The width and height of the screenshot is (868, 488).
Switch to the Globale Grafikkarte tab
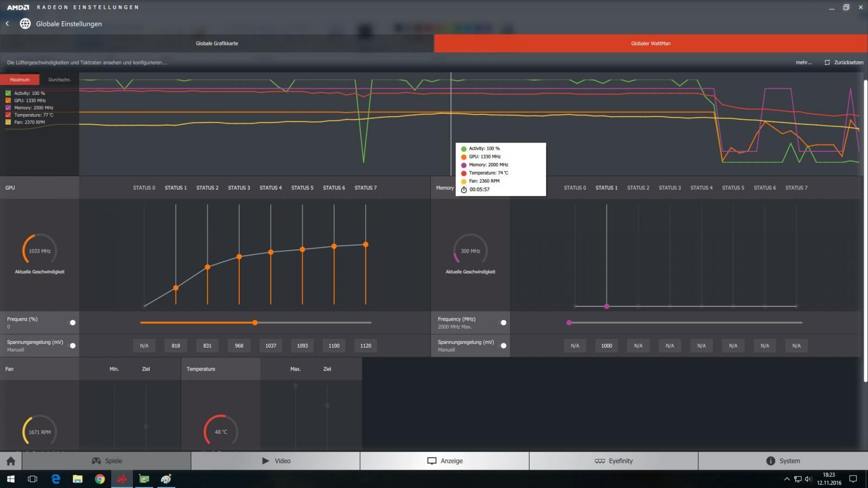tap(217, 43)
